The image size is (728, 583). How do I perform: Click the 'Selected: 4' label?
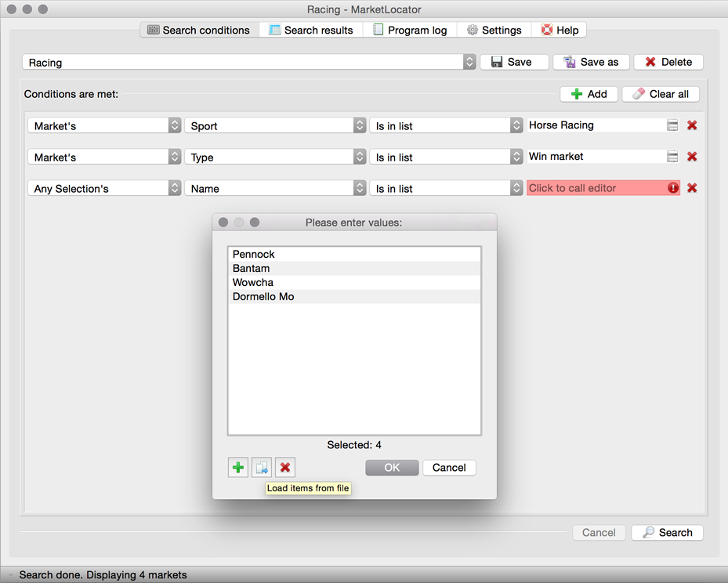tap(354, 445)
